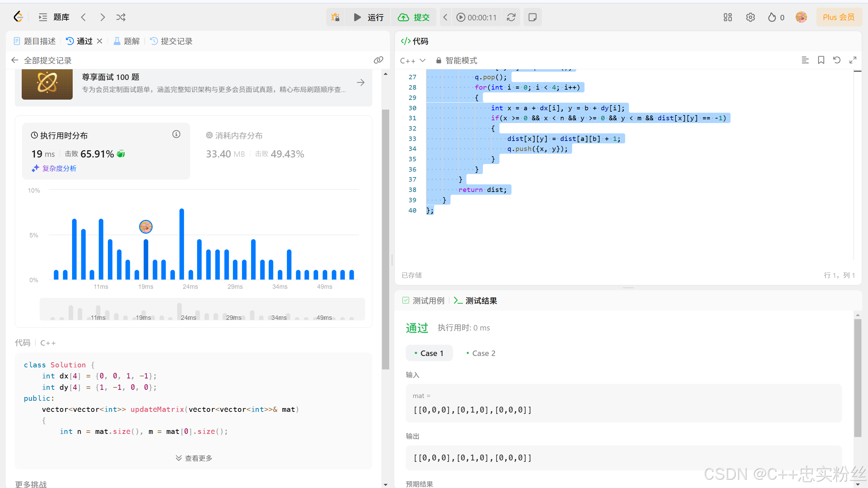Click the 尊享面试 100 题 thumbnail
This screenshot has width=868, height=488.
(47, 84)
